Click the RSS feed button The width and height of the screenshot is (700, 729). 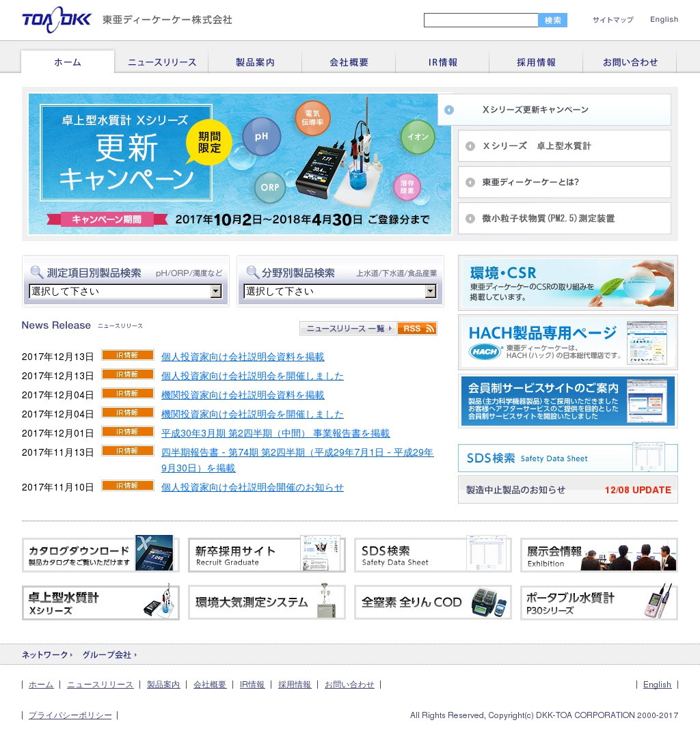[x=417, y=328]
